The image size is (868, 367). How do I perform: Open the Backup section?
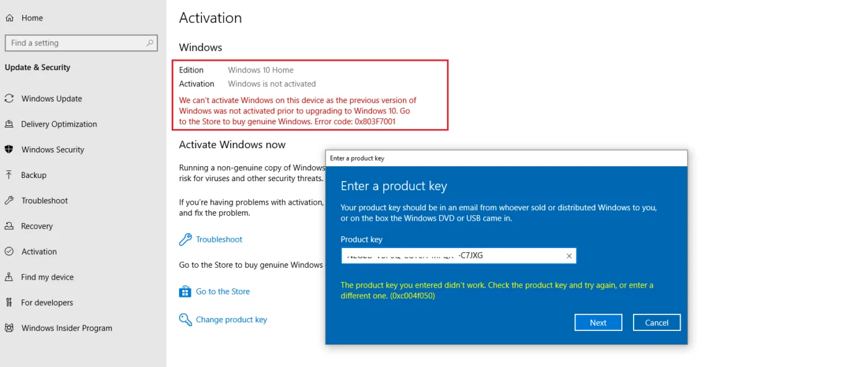(9, 175)
